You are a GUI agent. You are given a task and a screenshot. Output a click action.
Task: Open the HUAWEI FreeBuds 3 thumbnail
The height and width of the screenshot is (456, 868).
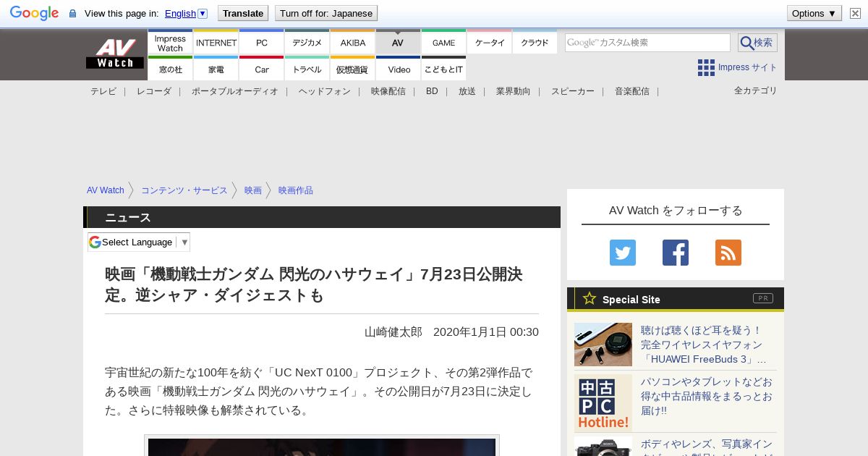603,345
